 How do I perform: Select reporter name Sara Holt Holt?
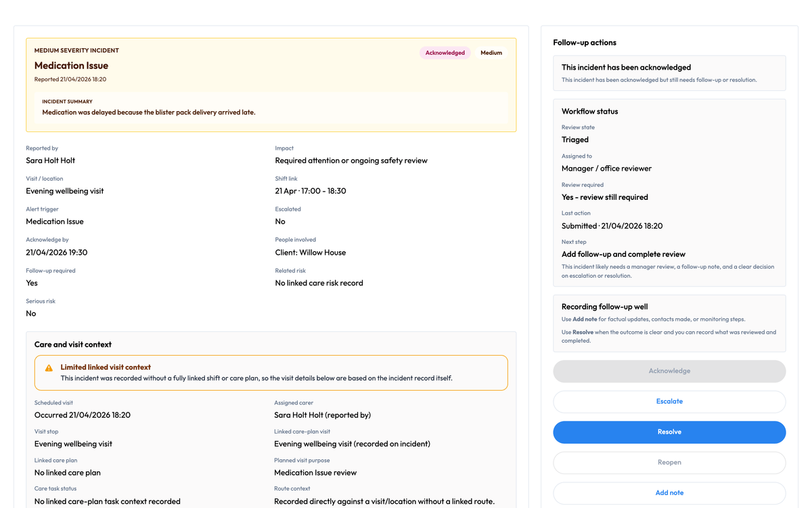pyautogui.click(x=51, y=161)
